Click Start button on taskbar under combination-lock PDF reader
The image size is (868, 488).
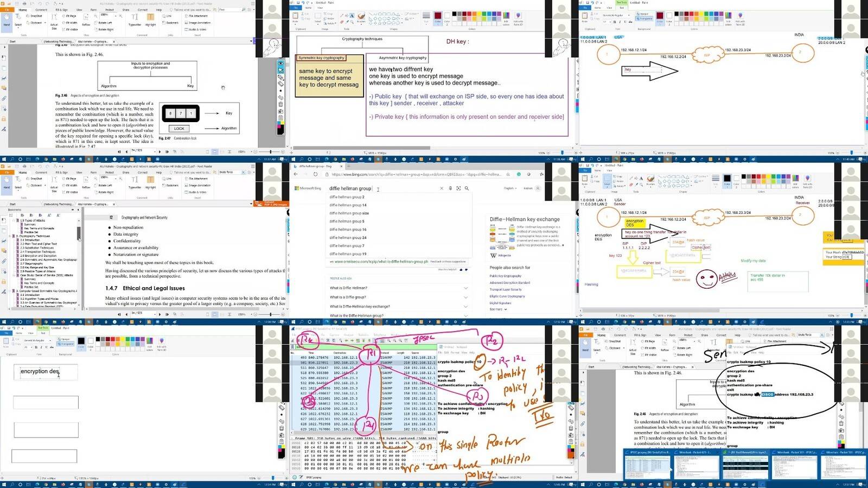(3, 159)
